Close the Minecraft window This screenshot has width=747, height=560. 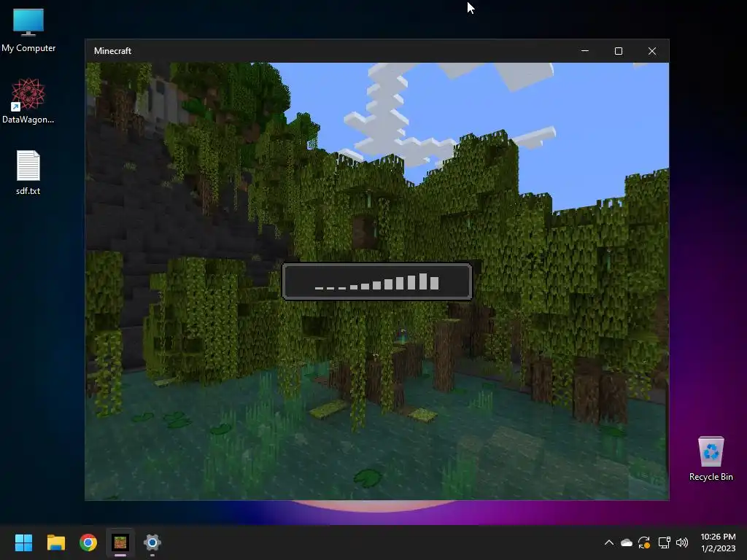[652, 51]
